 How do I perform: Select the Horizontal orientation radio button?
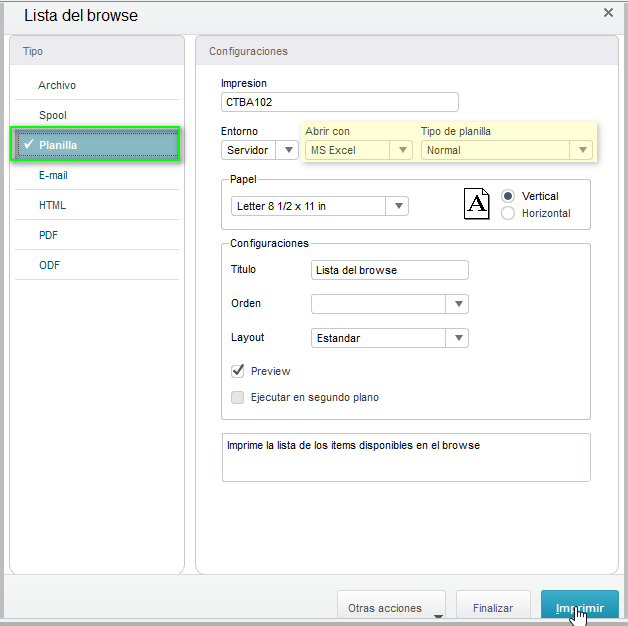[x=508, y=213]
